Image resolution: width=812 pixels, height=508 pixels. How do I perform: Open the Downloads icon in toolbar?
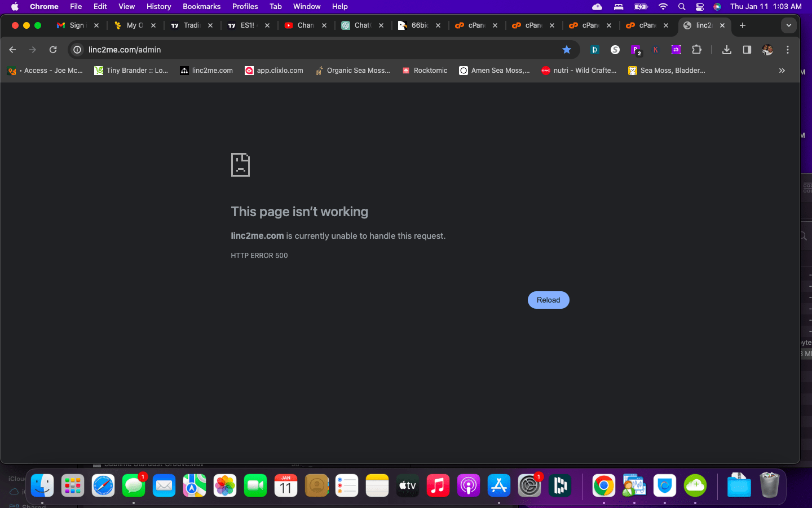click(x=727, y=50)
